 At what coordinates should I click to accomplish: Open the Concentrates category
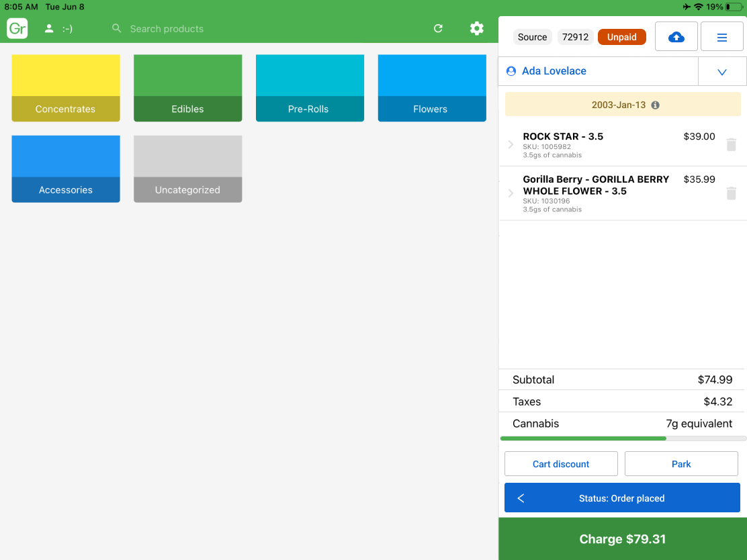[x=66, y=88]
